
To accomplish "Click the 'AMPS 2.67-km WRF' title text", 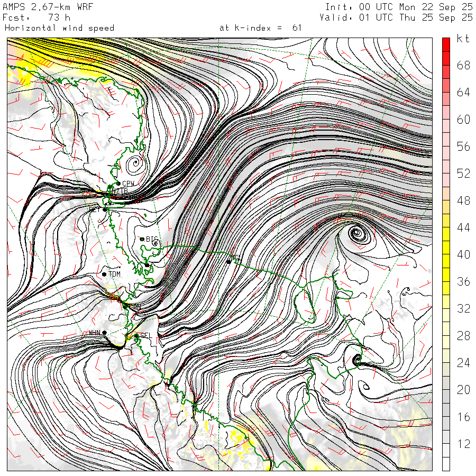I will pos(48,7).
